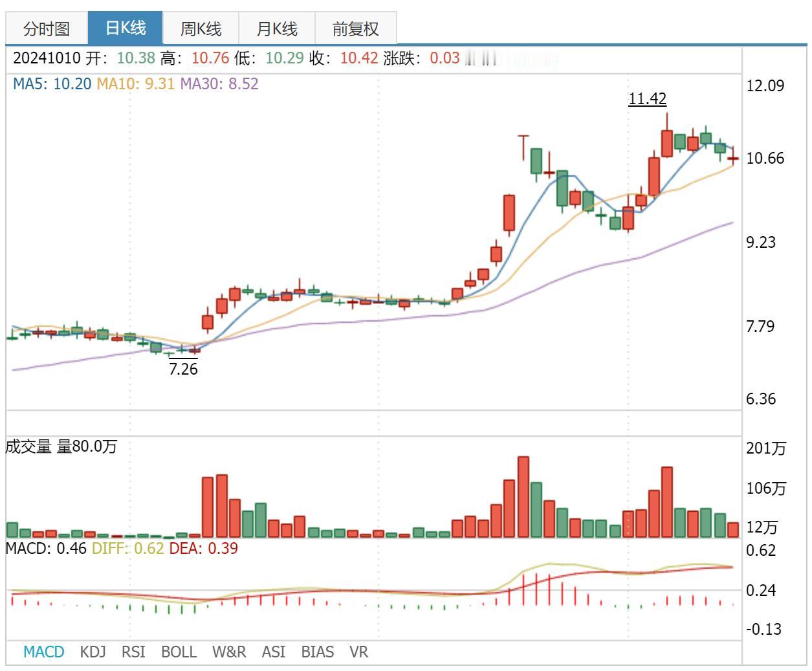Click the 前复权 tab

[x=355, y=29]
